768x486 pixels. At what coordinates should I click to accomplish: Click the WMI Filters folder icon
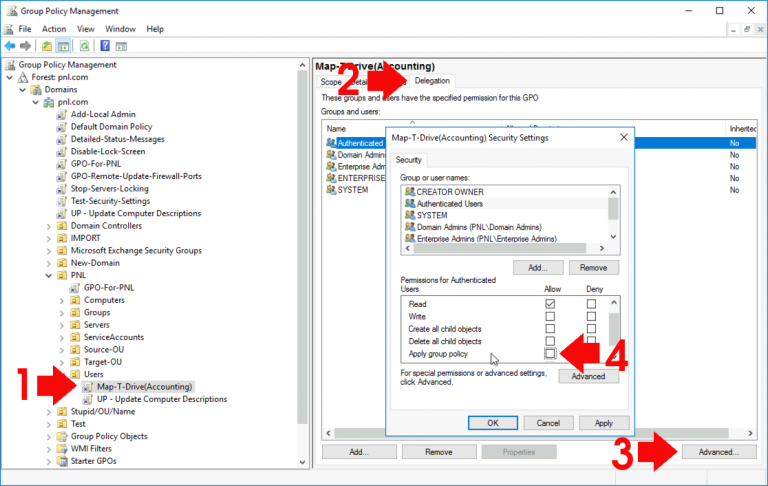click(x=62, y=449)
